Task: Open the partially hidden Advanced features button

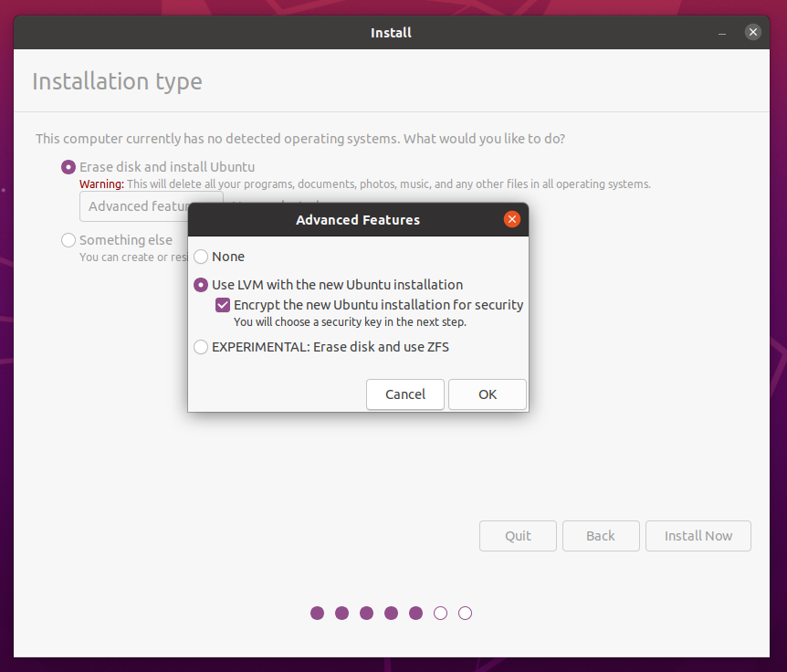Action: coord(135,206)
